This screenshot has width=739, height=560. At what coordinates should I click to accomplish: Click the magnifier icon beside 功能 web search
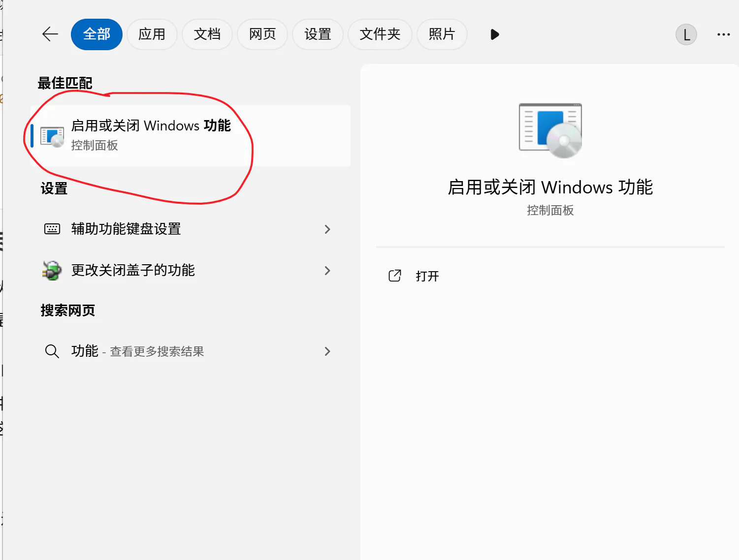click(x=52, y=351)
